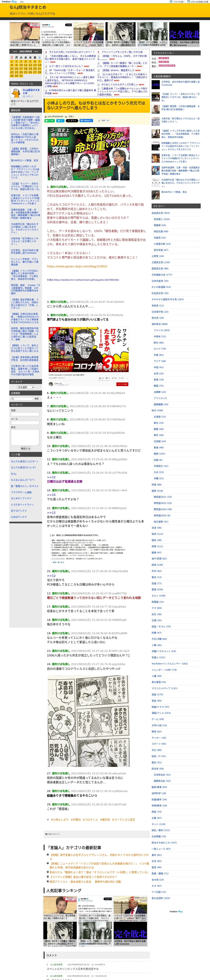Open とろたまヘッドライン sidebar link
Screen dimensions: 210x980
pos(22,505)
